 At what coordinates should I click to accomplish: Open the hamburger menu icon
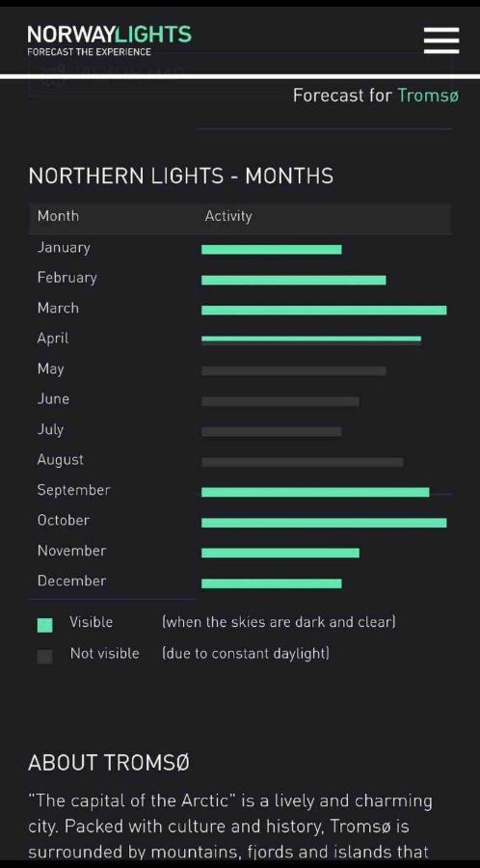[441, 41]
